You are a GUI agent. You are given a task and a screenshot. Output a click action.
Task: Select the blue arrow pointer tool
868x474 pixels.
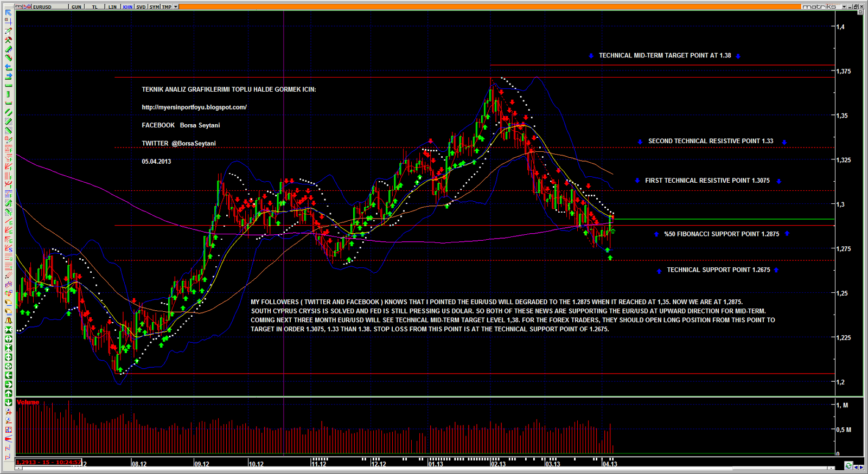(x=8, y=12)
